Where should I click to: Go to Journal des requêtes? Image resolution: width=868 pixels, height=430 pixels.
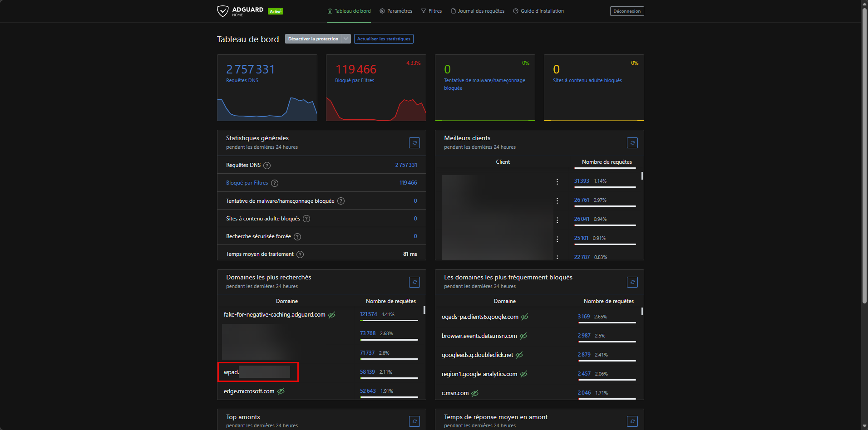pyautogui.click(x=478, y=11)
